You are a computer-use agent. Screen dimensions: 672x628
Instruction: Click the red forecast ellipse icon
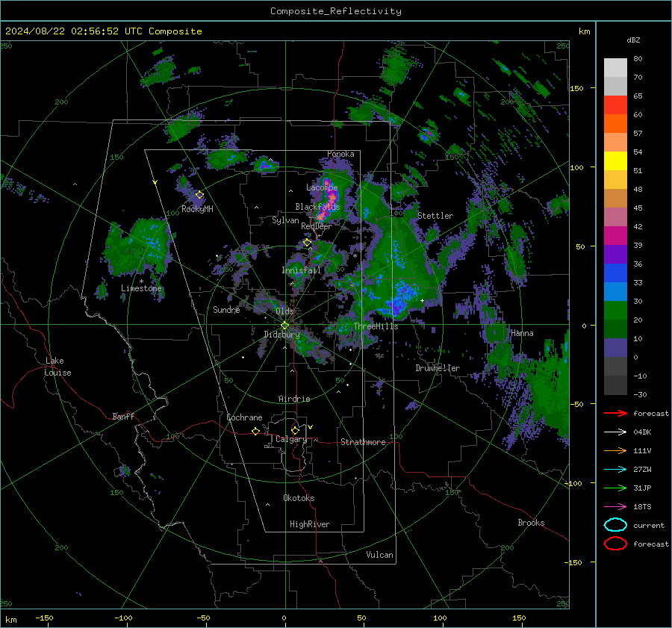click(x=615, y=544)
